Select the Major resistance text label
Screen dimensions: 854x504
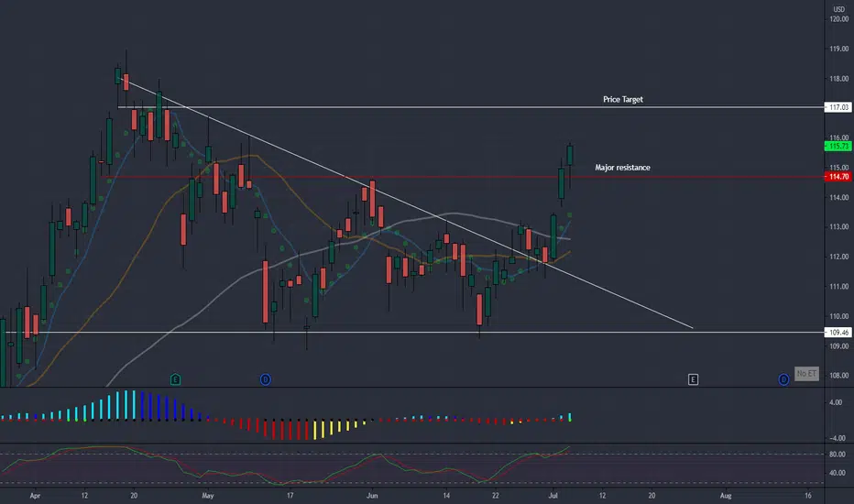click(622, 168)
